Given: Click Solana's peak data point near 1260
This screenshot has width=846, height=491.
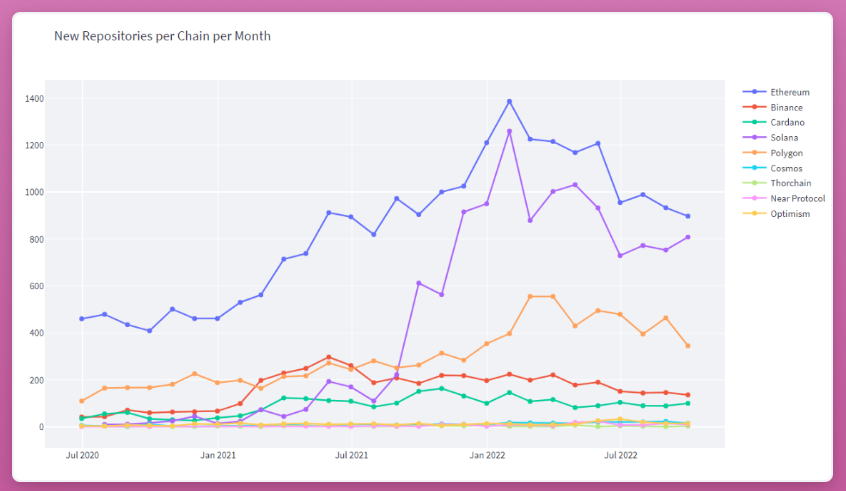Looking at the screenshot, I should click(509, 131).
